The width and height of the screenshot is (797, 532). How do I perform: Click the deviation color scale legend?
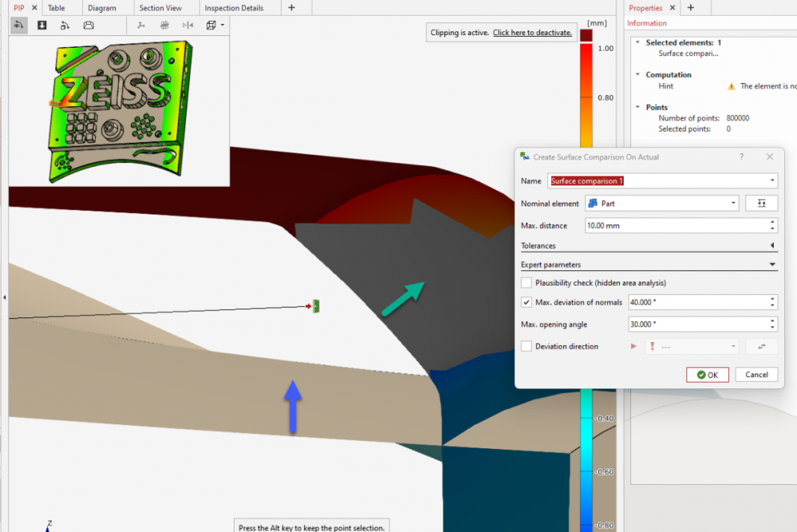tap(592, 80)
